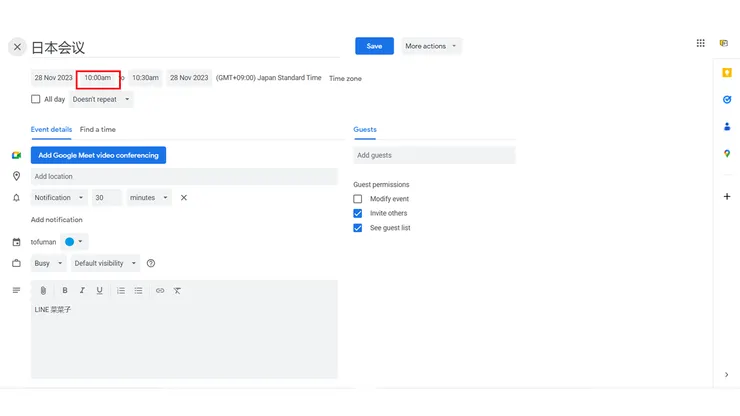The image size is (740, 416).
Task: Click Add Google Meet video conferencing
Action: pyautogui.click(x=98, y=155)
